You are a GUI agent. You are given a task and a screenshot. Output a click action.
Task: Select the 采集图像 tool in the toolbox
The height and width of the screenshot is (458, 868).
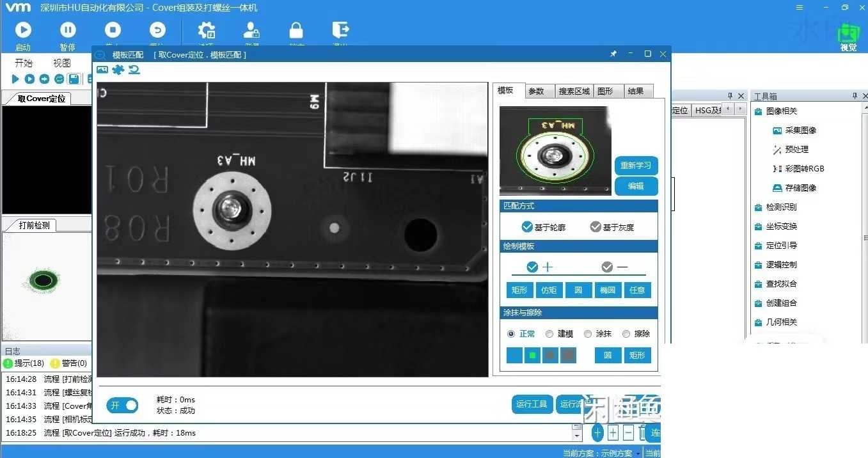point(794,130)
